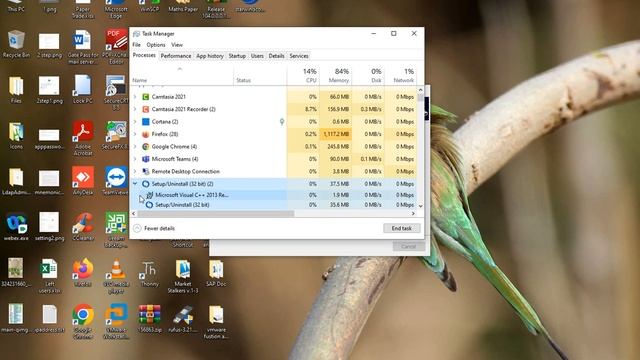This screenshot has width=640, height=360.
Task: Select the Camtasia 2021 process icon
Action: point(145,97)
